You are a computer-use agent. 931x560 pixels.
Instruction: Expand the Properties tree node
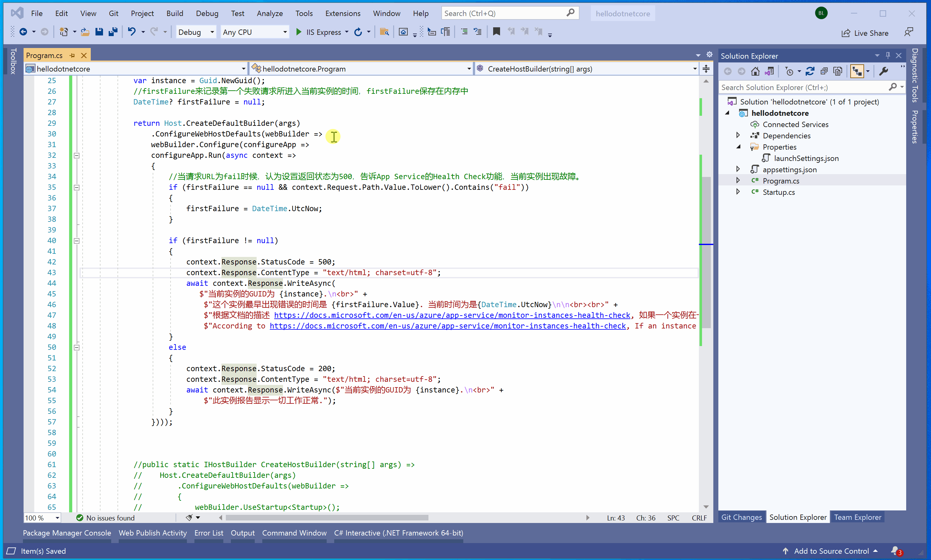738,147
